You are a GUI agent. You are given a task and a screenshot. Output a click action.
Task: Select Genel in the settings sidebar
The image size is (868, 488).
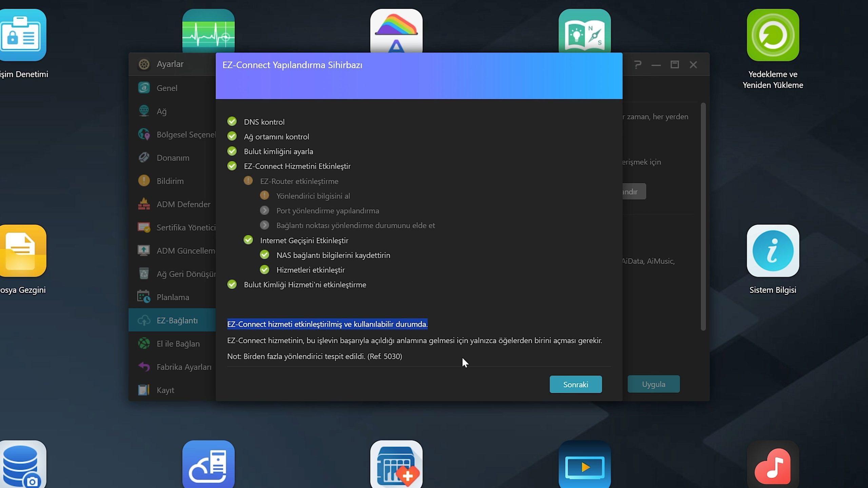(x=167, y=88)
